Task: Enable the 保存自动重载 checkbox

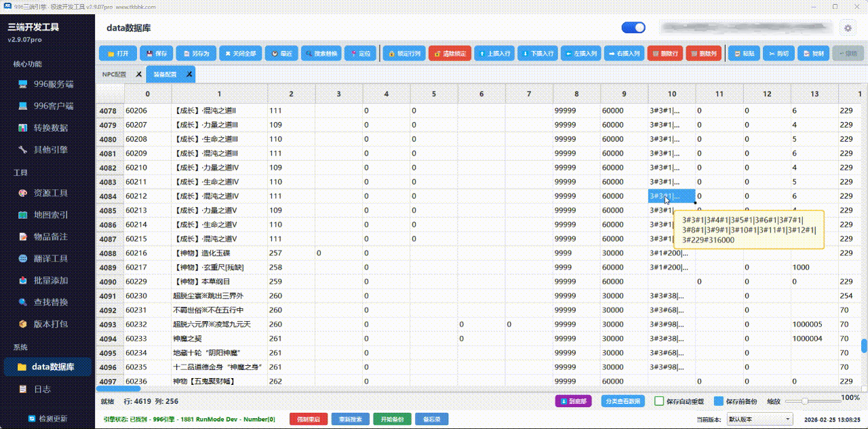Action: 659,401
